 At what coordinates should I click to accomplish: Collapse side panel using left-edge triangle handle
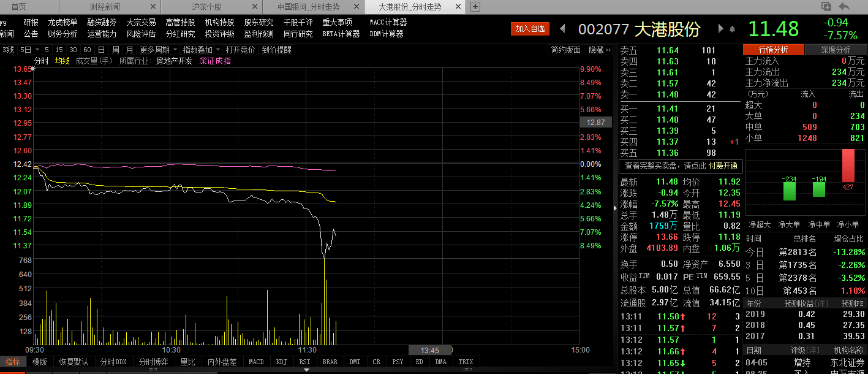pos(614,208)
